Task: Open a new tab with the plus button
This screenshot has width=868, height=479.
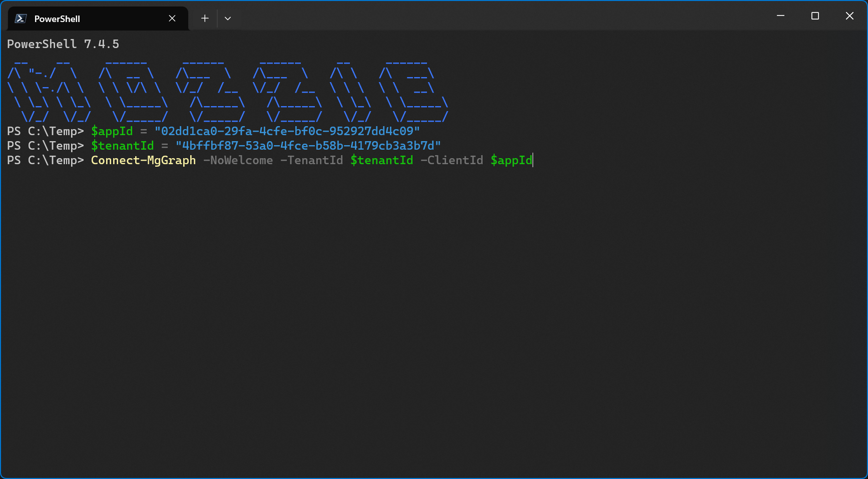Action: (205, 19)
